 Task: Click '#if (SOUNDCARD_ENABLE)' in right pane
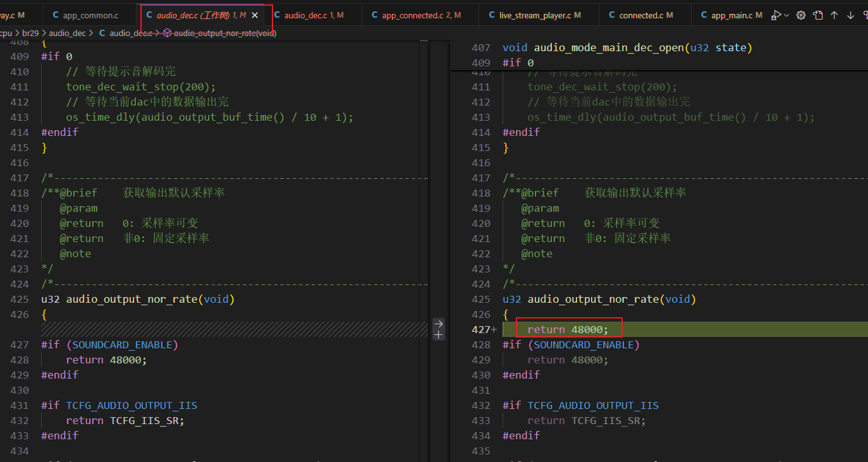(x=571, y=344)
